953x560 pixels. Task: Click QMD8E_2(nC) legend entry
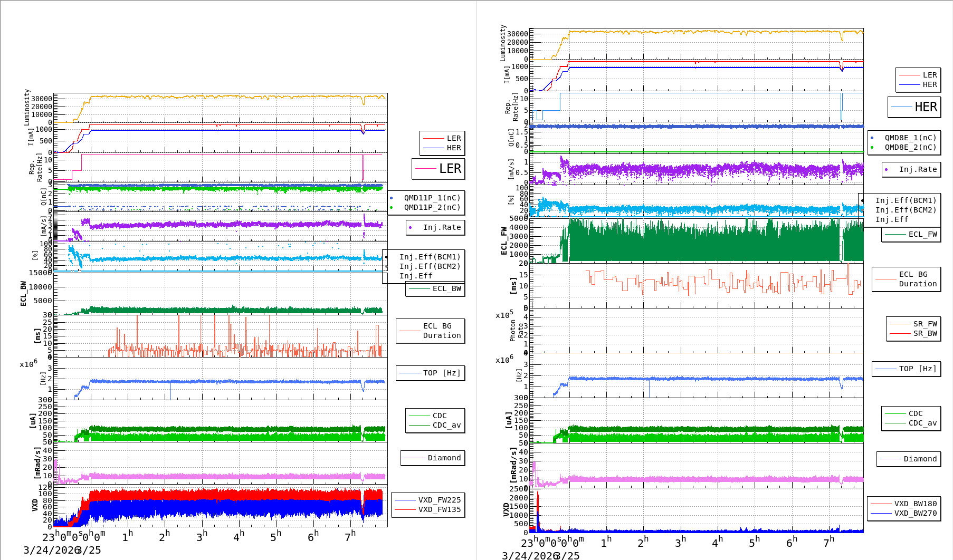point(910,147)
